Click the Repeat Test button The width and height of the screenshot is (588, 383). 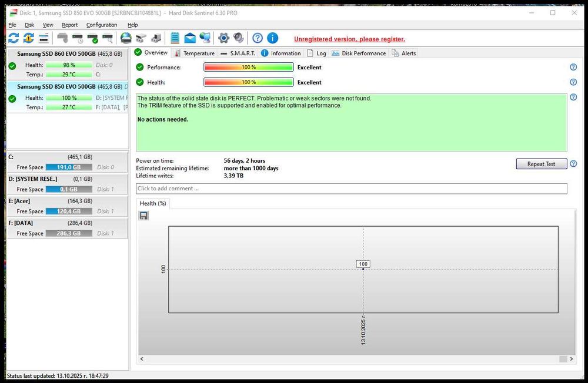point(541,164)
